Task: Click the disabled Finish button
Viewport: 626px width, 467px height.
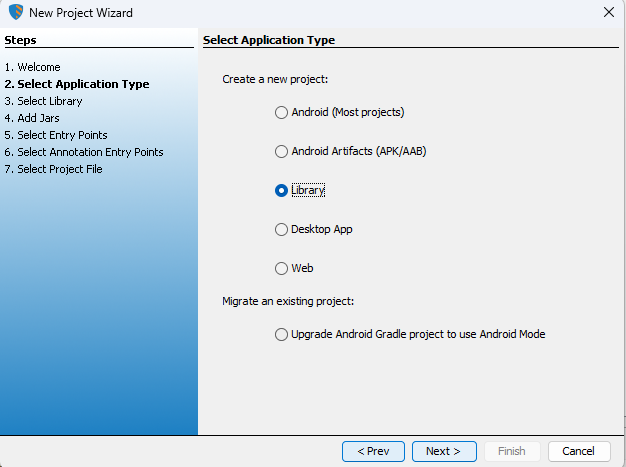Action: (x=512, y=451)
